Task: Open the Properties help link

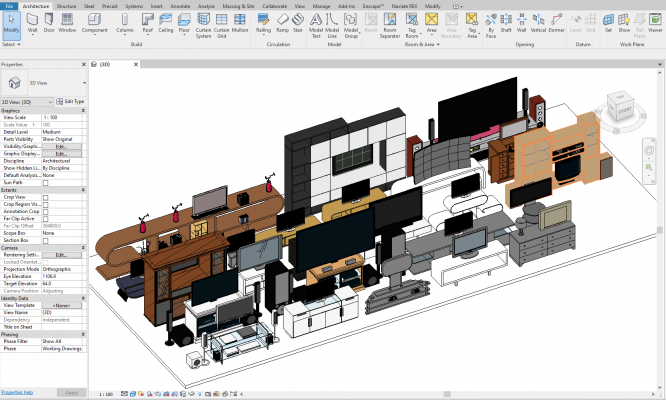Action: [16, 392]
